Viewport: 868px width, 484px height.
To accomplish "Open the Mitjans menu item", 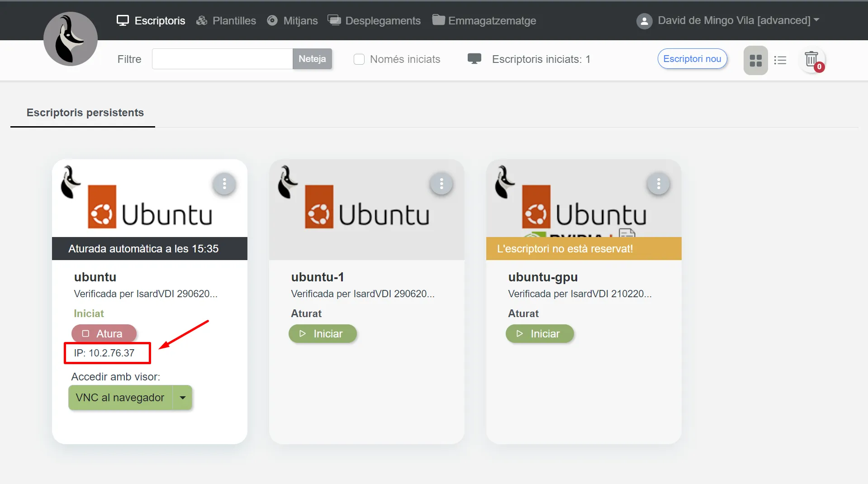I will pos(293,21).
